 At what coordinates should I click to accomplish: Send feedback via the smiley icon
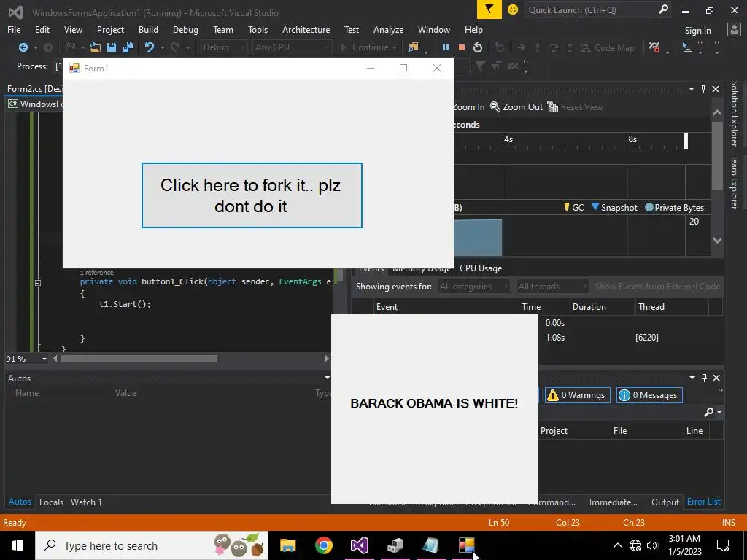tap(513, 9)
